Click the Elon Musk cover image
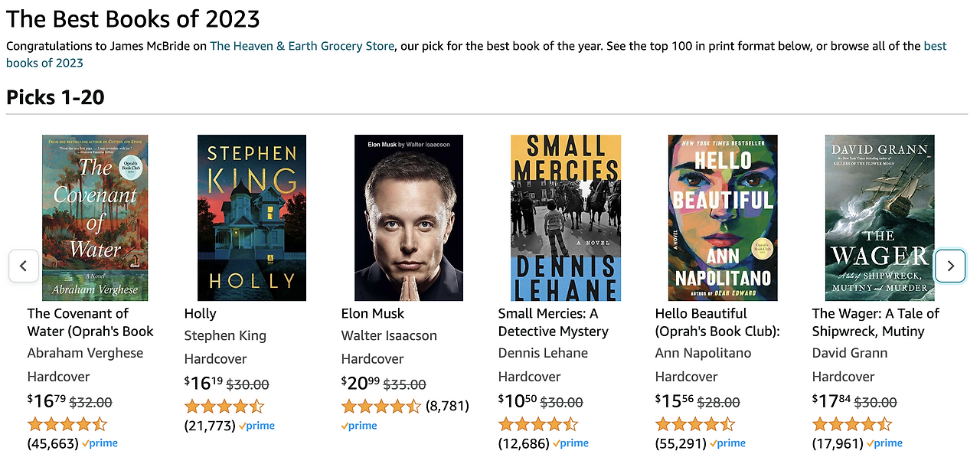The width and height of the screenshot is (980, 464). coord(409,217)
